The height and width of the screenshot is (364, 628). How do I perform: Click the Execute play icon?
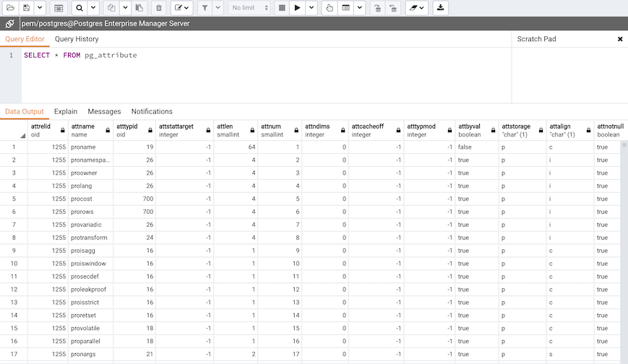pyautogui.click(x=298, y=8)
